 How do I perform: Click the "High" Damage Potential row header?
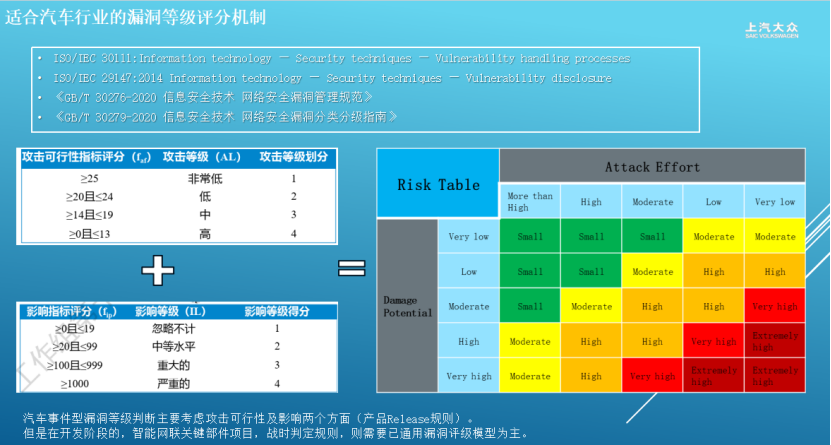click(x=468, y=341)
